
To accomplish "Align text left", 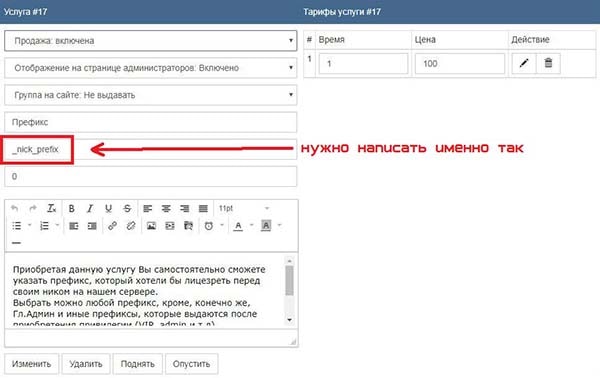I will (x=147, y=209).
